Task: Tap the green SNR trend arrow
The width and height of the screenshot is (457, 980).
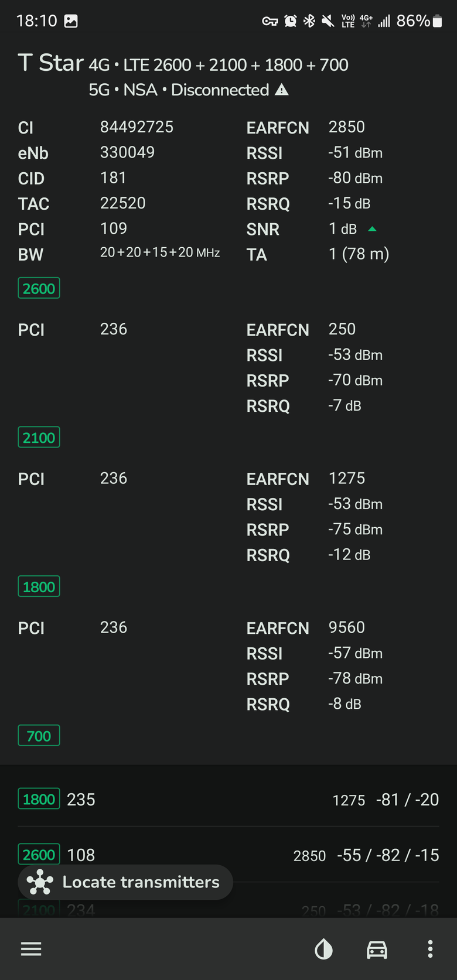Action: [372, 229]
